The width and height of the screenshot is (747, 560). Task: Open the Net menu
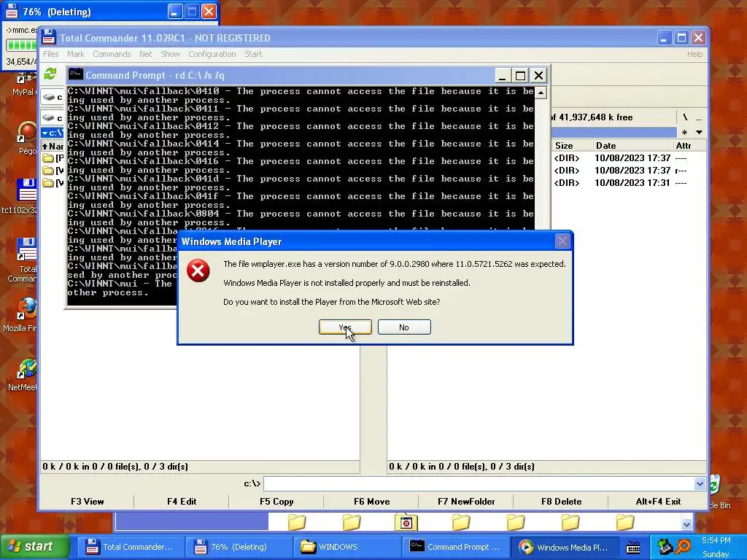click(145, 54)
